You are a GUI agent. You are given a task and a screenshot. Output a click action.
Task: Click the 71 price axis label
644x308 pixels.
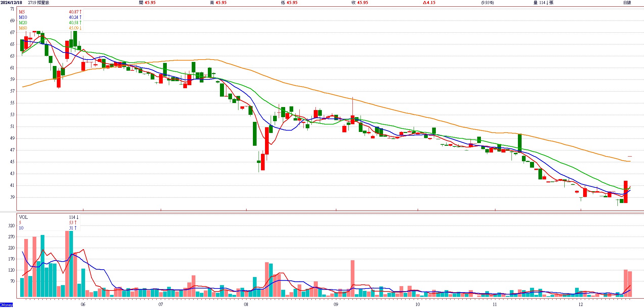(x=12, y=9)
